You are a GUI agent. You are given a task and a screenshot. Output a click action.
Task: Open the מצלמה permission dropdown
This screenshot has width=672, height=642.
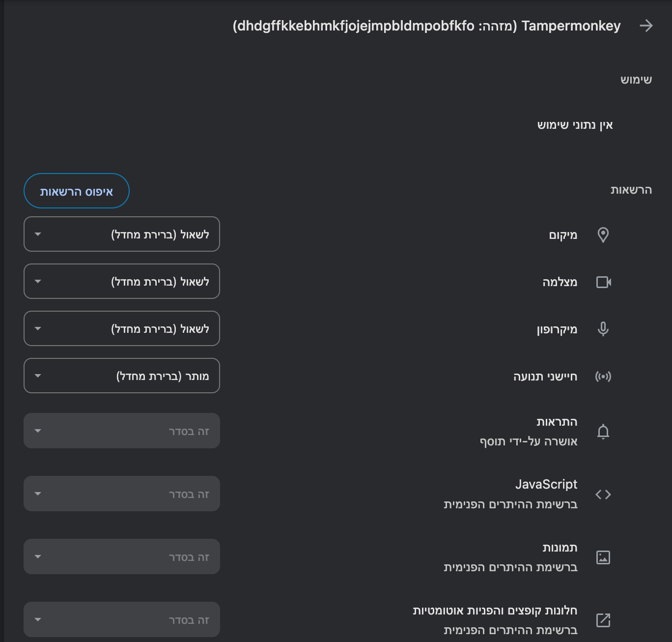(x=122, y=281)
